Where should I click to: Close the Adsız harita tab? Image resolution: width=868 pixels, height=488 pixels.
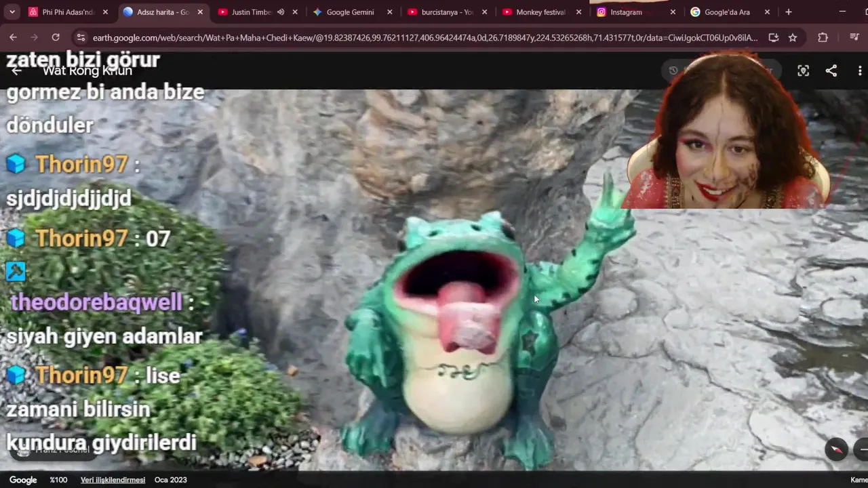(x=200, y=12)
